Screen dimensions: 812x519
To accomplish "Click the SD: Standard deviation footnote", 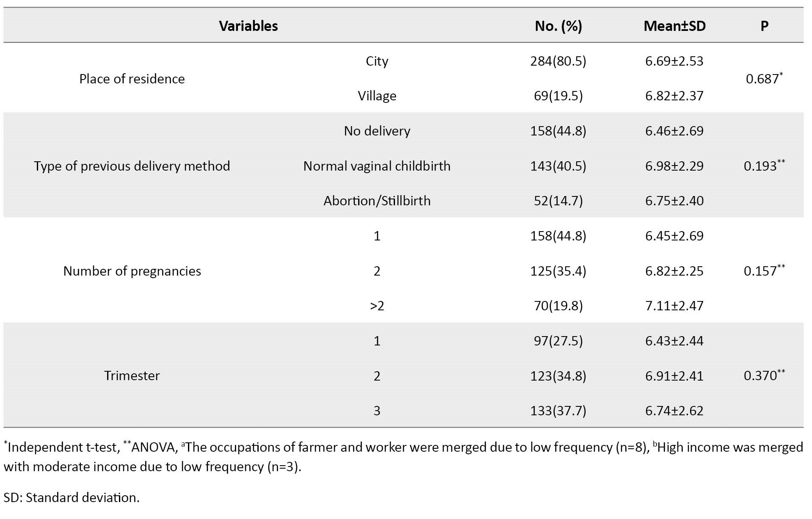I will (x=72, y=497).
